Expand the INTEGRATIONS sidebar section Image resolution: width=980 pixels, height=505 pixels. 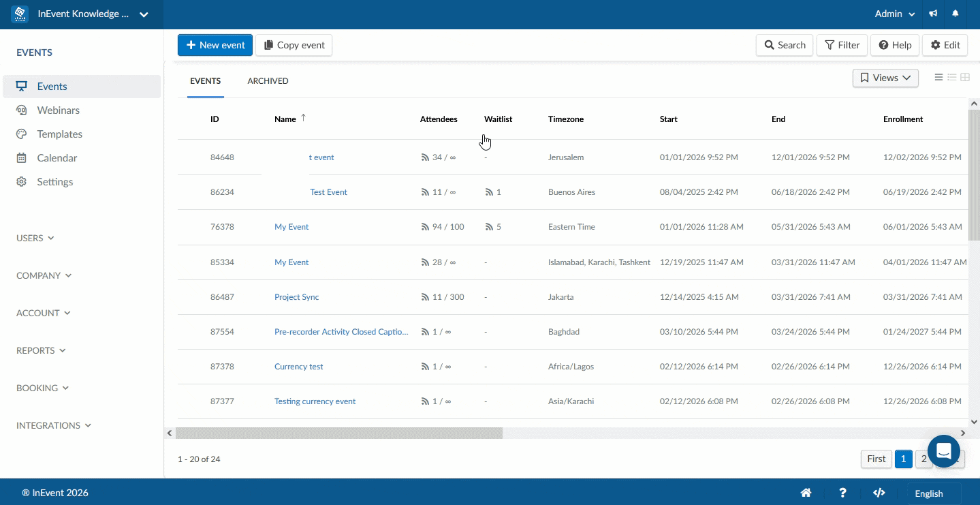[54, 425]
